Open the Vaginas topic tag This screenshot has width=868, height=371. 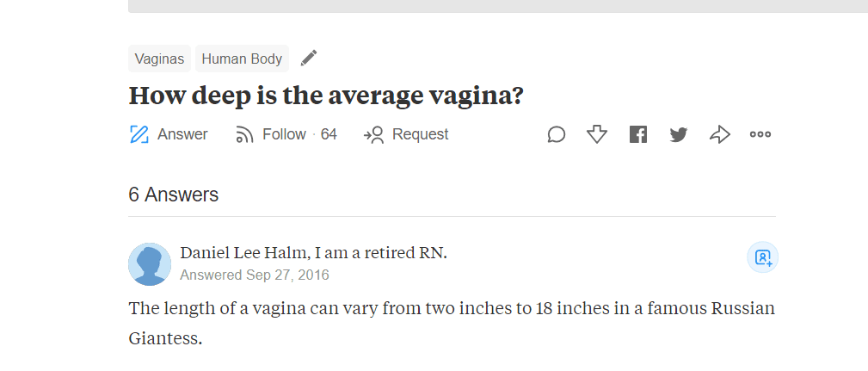pos(159,59)
